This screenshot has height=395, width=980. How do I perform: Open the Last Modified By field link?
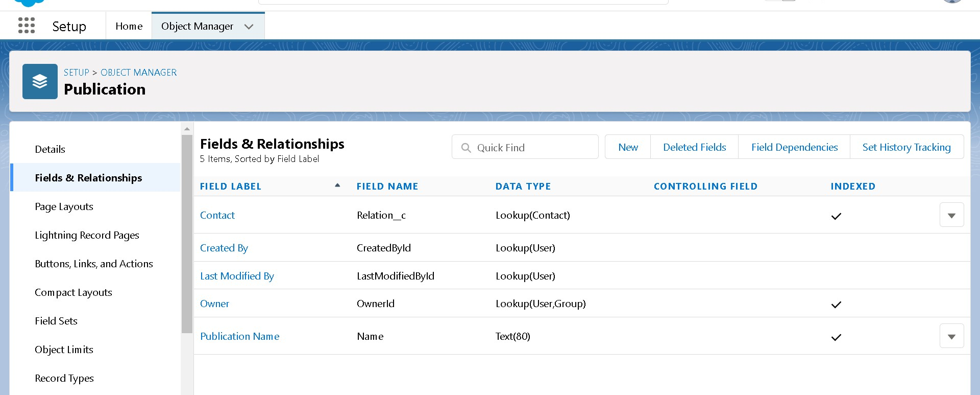[237, 276]
